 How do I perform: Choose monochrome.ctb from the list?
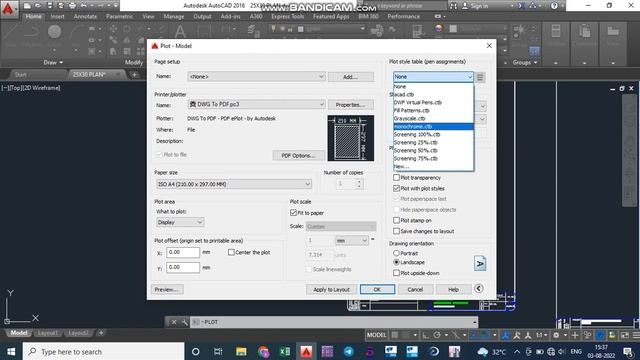[433, 127]
